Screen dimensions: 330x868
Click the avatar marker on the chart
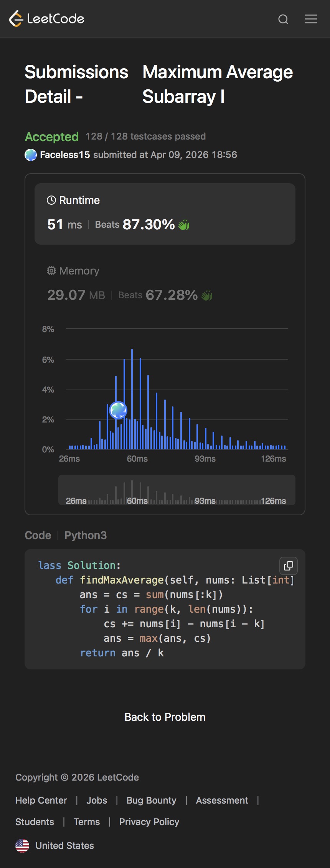118,410
